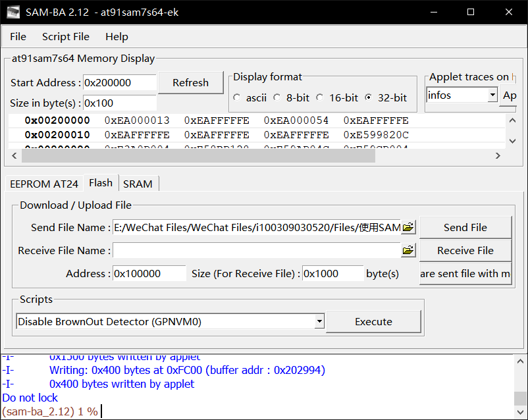Click the Receive File button

coord(465,250)
